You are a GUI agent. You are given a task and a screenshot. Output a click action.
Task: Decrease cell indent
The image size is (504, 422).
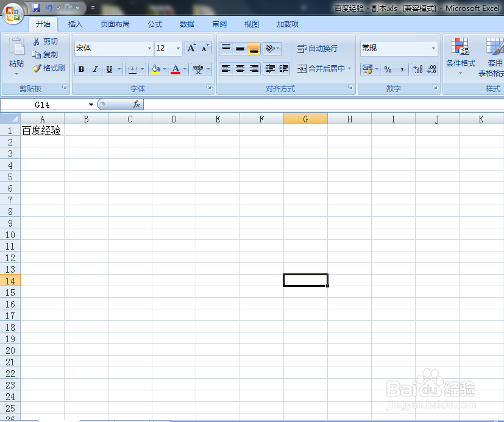click(270, 68)
